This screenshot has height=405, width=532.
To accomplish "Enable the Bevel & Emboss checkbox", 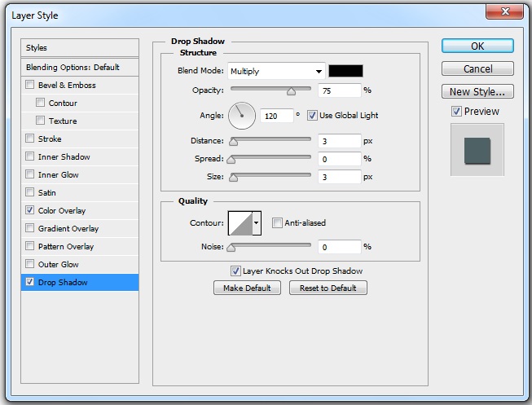I will [30, 84].
